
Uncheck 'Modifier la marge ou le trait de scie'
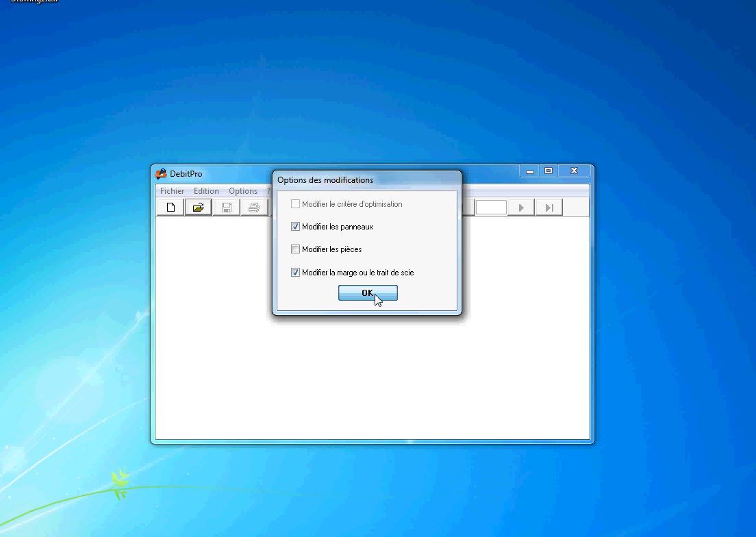[x=295, y=273]
